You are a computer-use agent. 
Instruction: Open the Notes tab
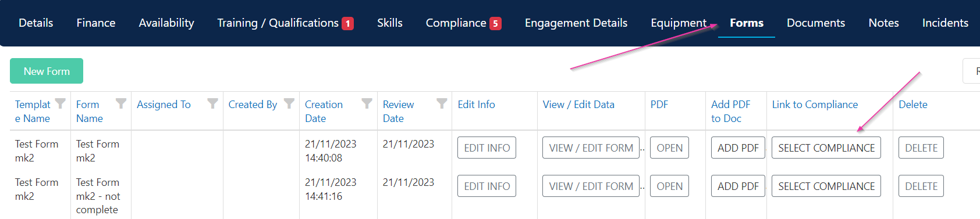tap(883, 23)
